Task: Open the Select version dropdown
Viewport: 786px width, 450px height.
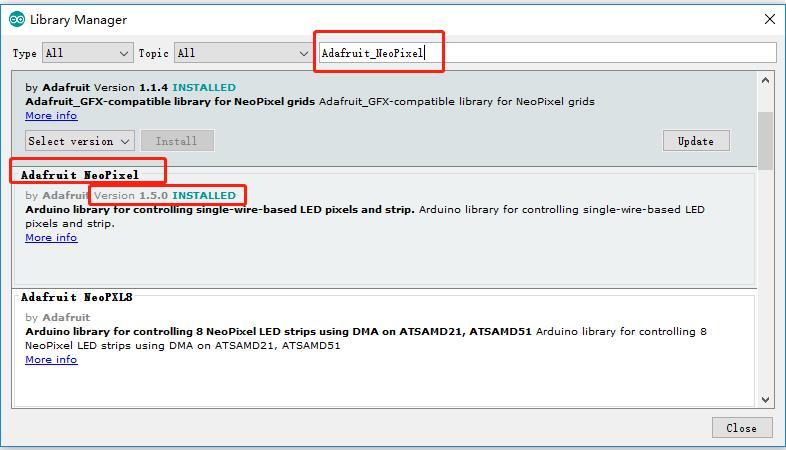Action: (80, 141)
